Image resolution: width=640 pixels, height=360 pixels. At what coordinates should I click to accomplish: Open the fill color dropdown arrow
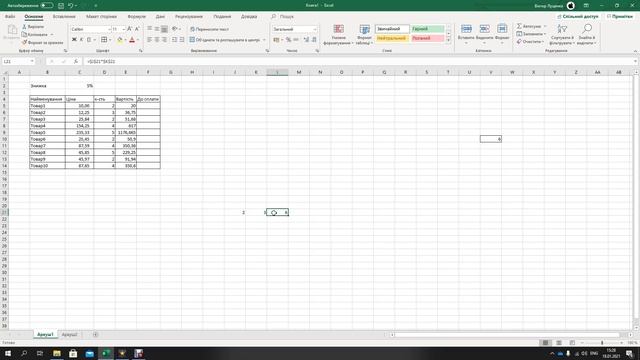click(125, 40)
